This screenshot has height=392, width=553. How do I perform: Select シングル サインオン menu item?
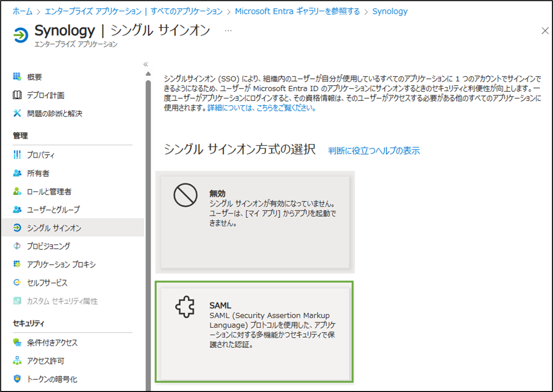pos(72,228)
